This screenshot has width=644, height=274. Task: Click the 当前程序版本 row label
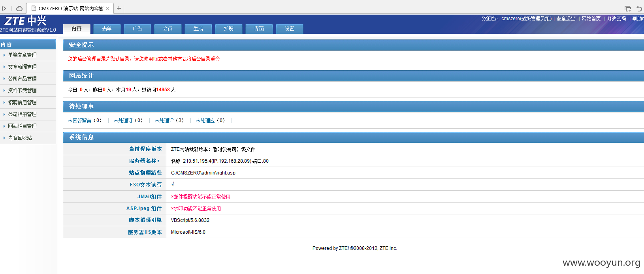click(145, 149)
